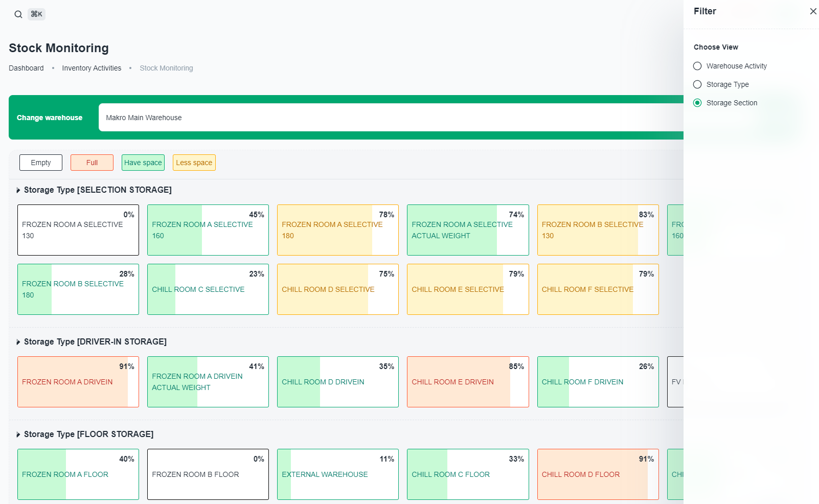Go to Dashboard breadcrumb
The width and height of the screenshot is (819, 504).
(x=26, y=68)
